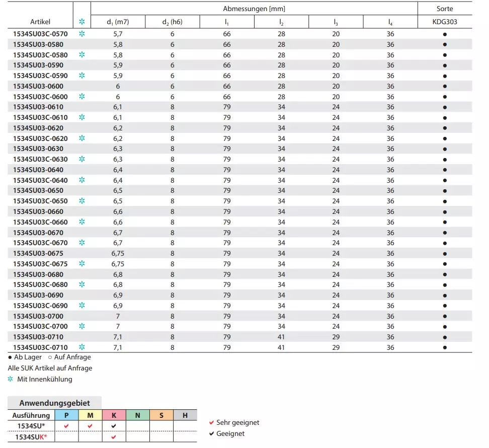The image size is (489, 448).
Task: Select the orange S material header cell
Action: (x=161, y=415)
